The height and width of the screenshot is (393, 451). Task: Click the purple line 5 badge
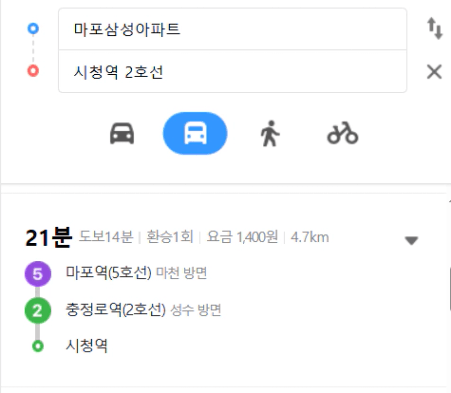38,274
